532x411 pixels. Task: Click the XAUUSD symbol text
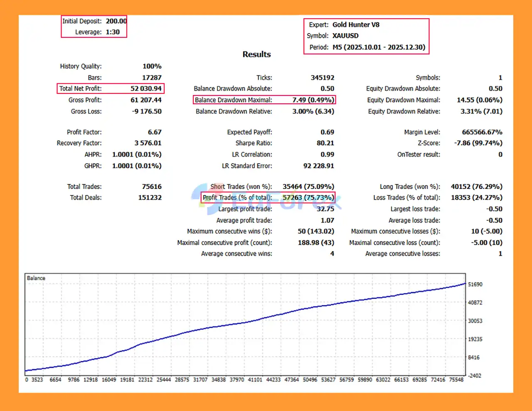tap(345, 36)
